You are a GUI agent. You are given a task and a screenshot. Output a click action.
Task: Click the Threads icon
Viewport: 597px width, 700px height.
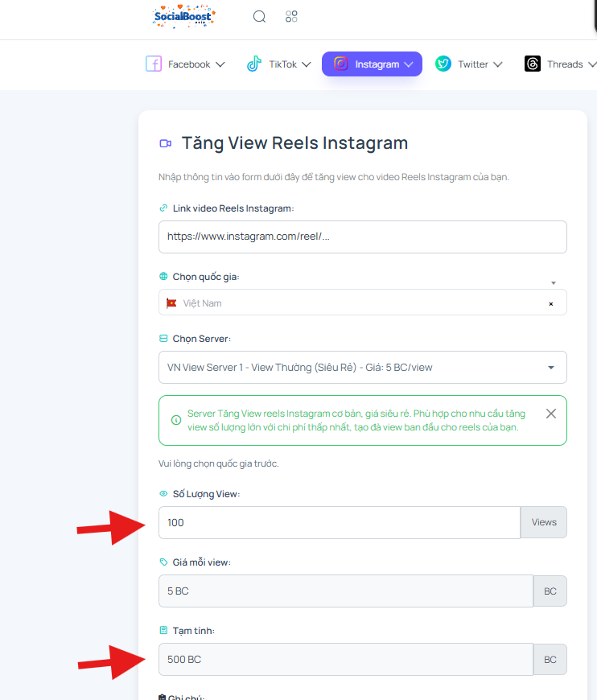(533, 64)
